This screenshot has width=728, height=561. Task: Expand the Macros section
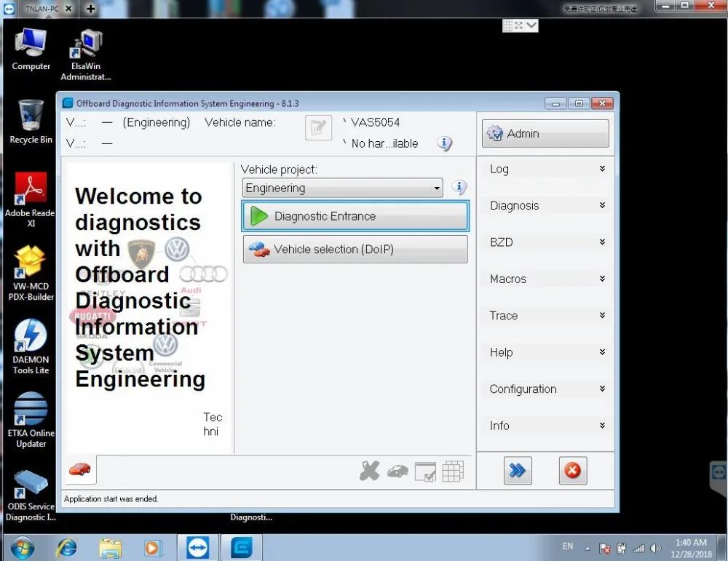(x=547, y=279)
